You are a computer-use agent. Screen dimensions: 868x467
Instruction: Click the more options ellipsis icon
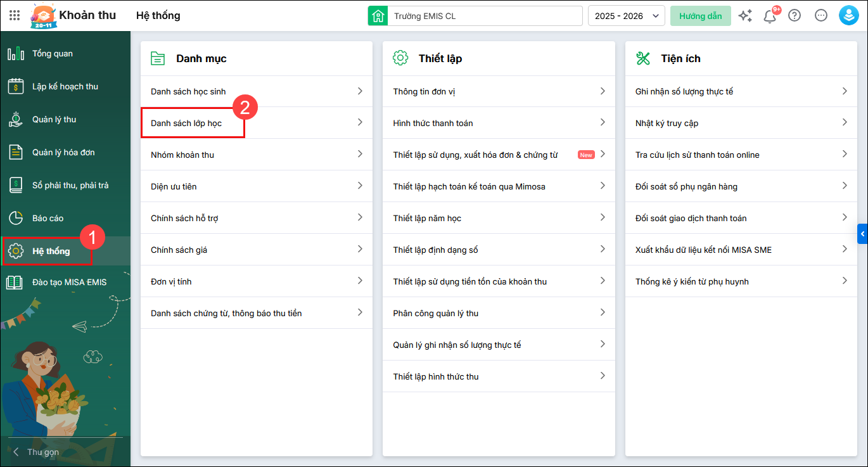821,16
